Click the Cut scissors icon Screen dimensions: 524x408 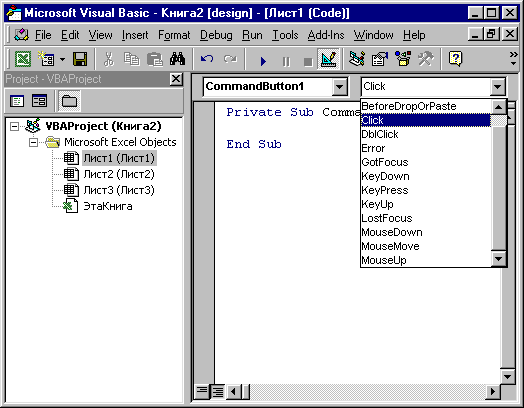point(109,59)
